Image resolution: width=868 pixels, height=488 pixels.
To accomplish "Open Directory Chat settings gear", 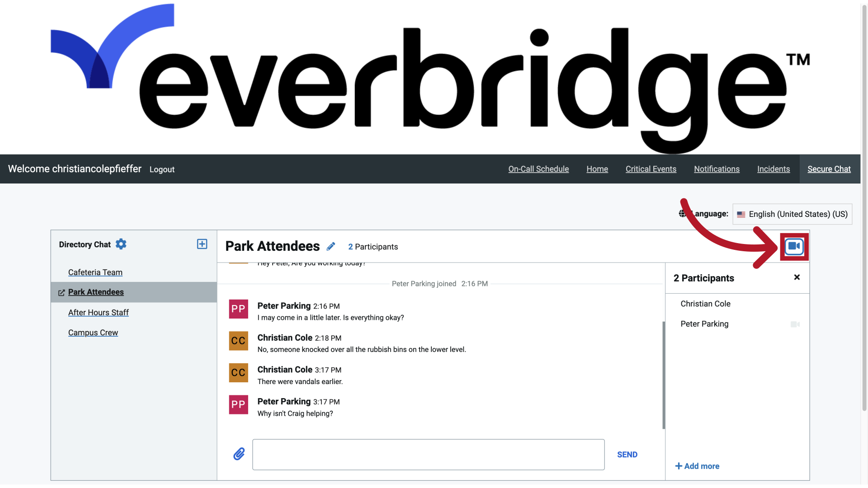I will click(121, 244).
